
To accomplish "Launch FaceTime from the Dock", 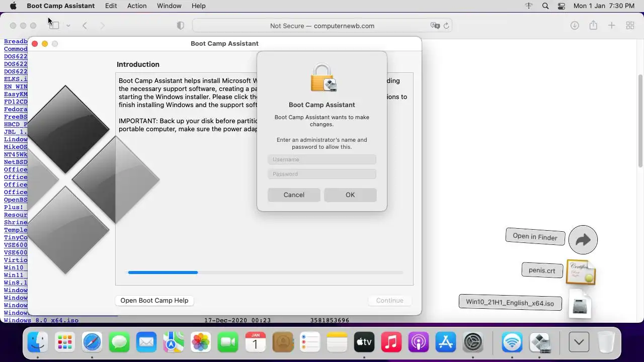I will coord(228,342).
